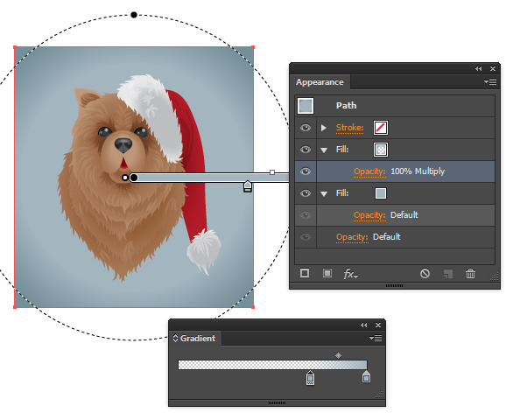
Task: Hide the Stroke attribute visibility eye
Action: pyautogui.click(x=306, y=128)
